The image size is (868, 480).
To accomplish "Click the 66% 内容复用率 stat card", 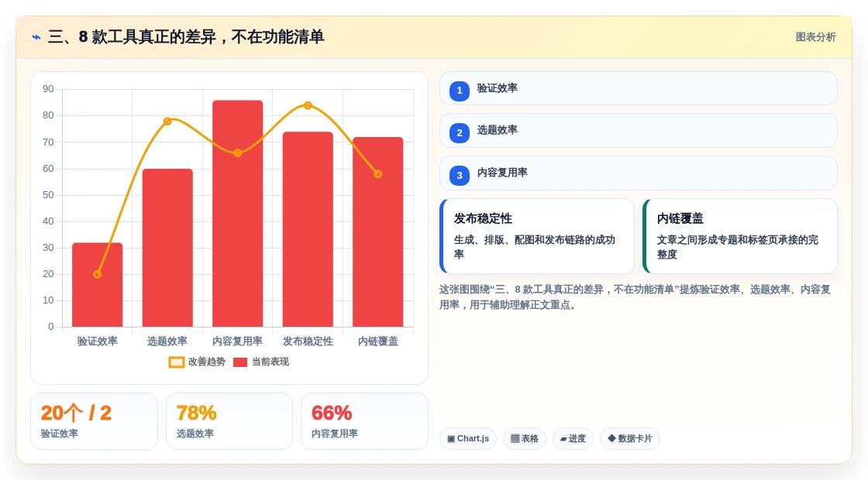I will [x=364, y=421].
